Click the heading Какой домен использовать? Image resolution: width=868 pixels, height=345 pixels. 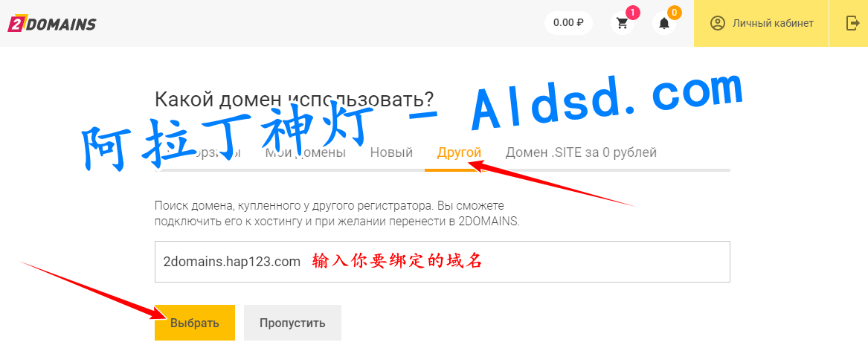pos(295,100)
